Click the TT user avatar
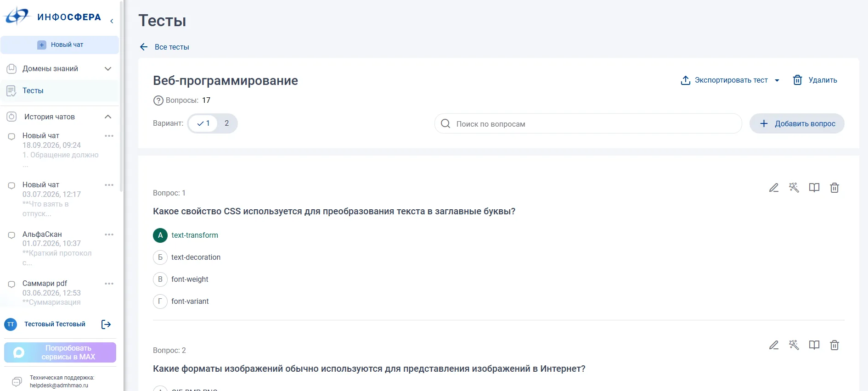The height and width of the screenshot is (391, 868). point(11,324)
